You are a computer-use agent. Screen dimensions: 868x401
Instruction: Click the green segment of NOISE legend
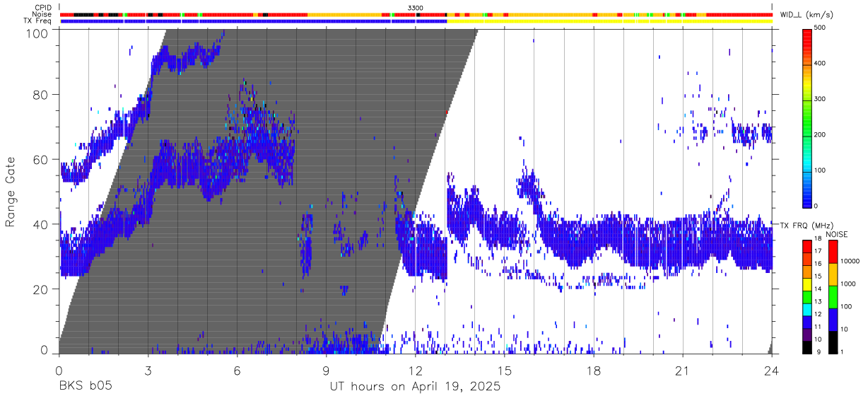pyautogui.click(x=833, y=297)
